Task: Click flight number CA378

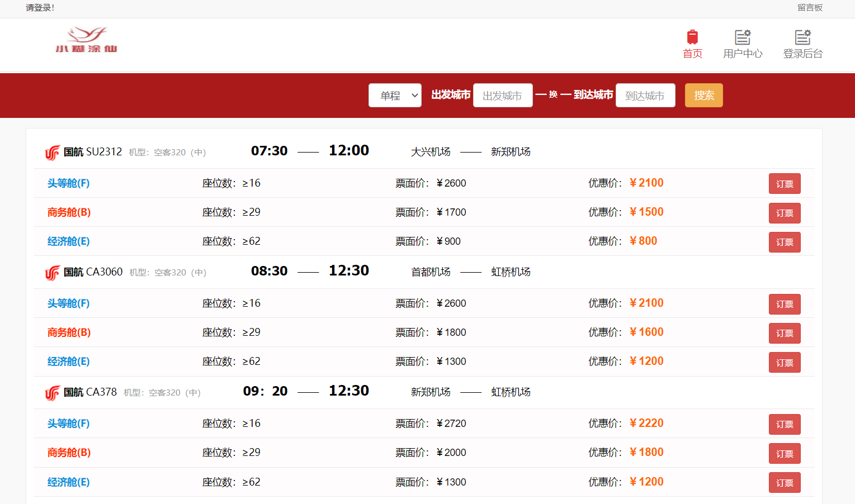Action: click(102, 392)
